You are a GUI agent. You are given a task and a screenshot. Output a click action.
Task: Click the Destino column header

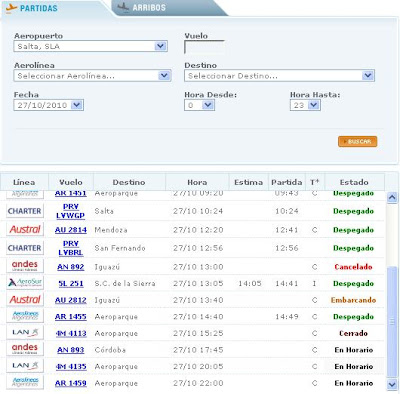129,182
